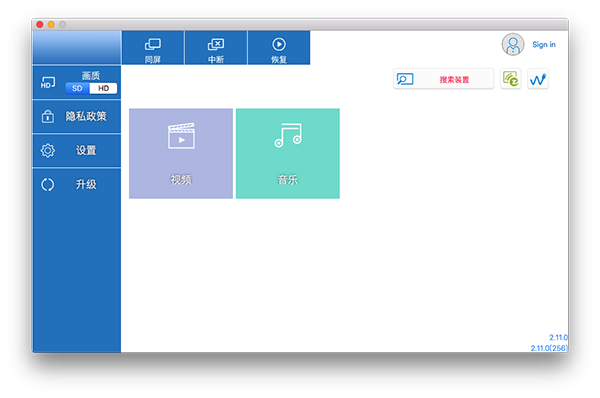Open 设置 settings menu item
The height and width of the screenshot is (398, 600).
(x=77, y=150)
